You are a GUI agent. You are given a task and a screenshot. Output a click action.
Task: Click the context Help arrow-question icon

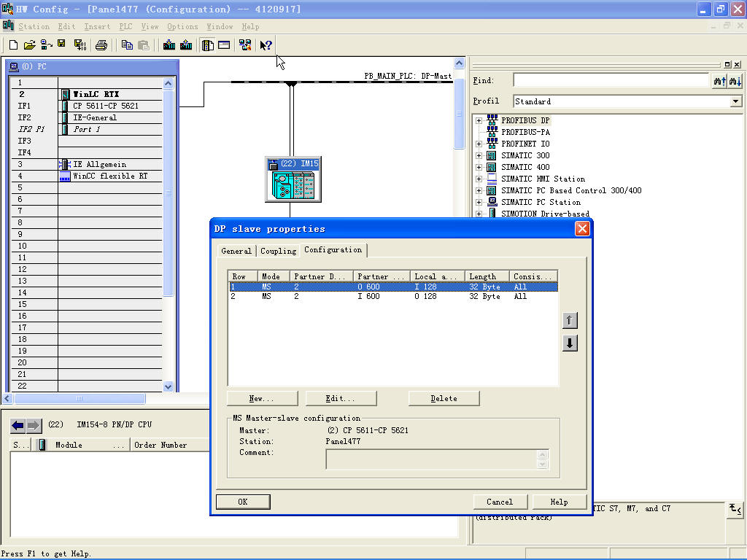click(x=266, y=45)
